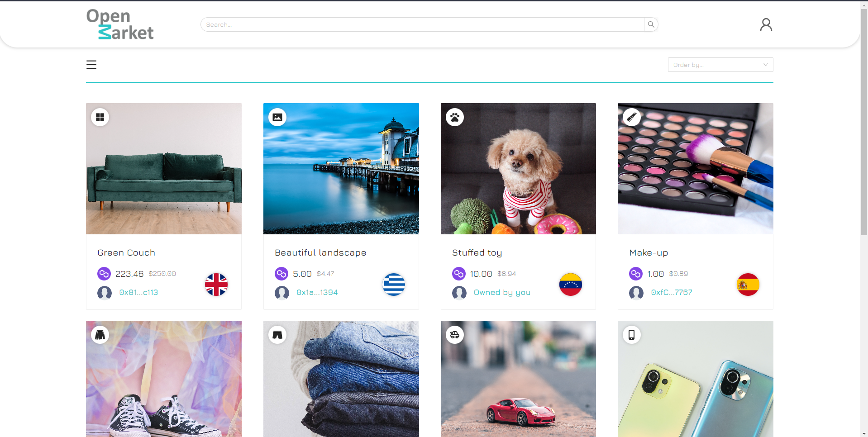Click the purple token icon beside 10.00
Screen dimensions: 868x437
459,274
